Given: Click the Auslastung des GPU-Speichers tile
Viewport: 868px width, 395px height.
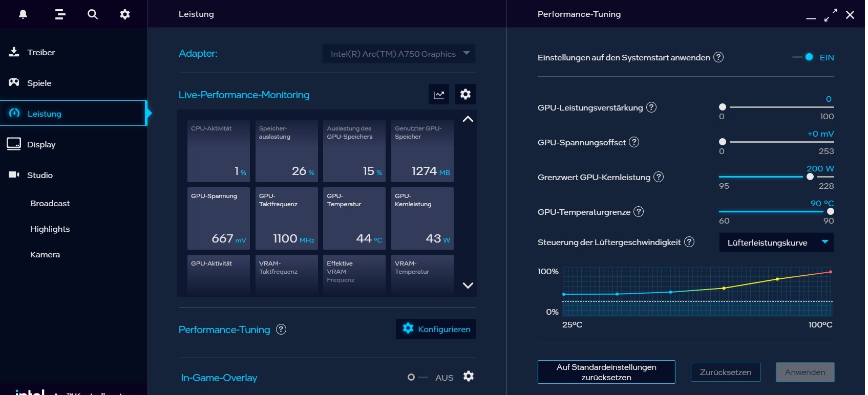Looking at the screenshot, I should (x=354, y=151).
